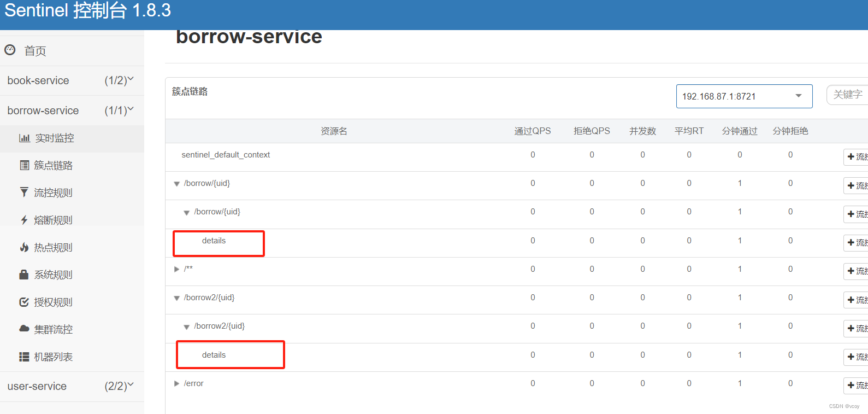Click the lightning bolt icon for 熔断规则
Viewport: 868px width, 414px height.
click(x=24, y=220)
